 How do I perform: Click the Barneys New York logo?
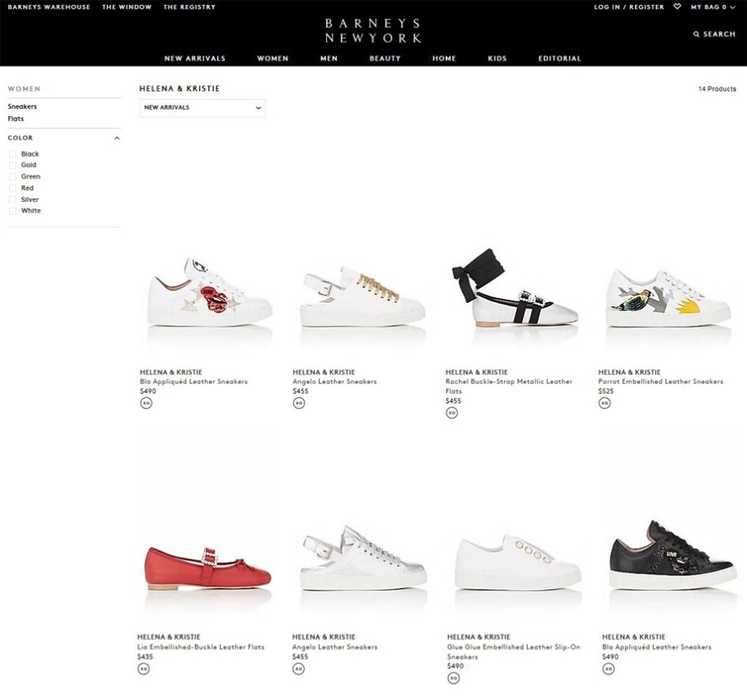(373, 31)
